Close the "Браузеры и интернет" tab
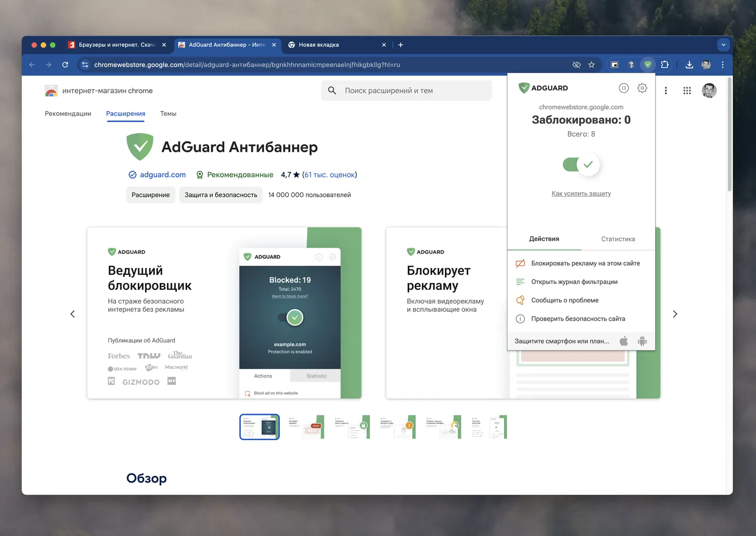Screen dimensions: 756x536 point(164,45)
